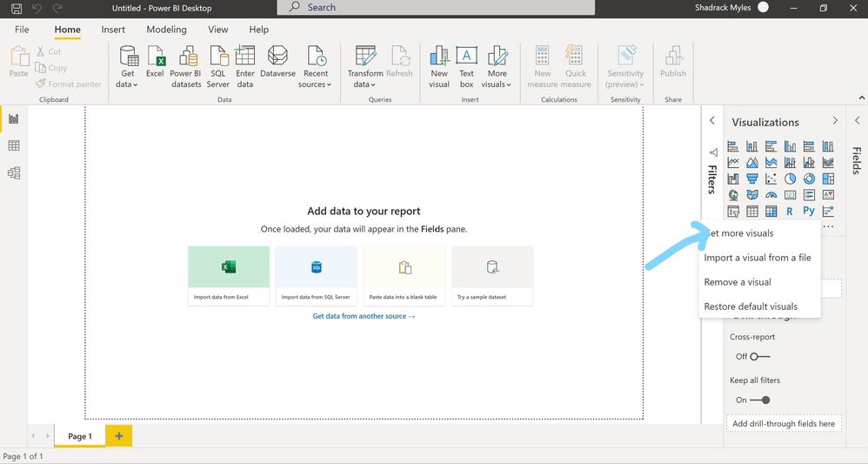
Task: Select the Key influencers visual
Action: [x=828, y=212]
